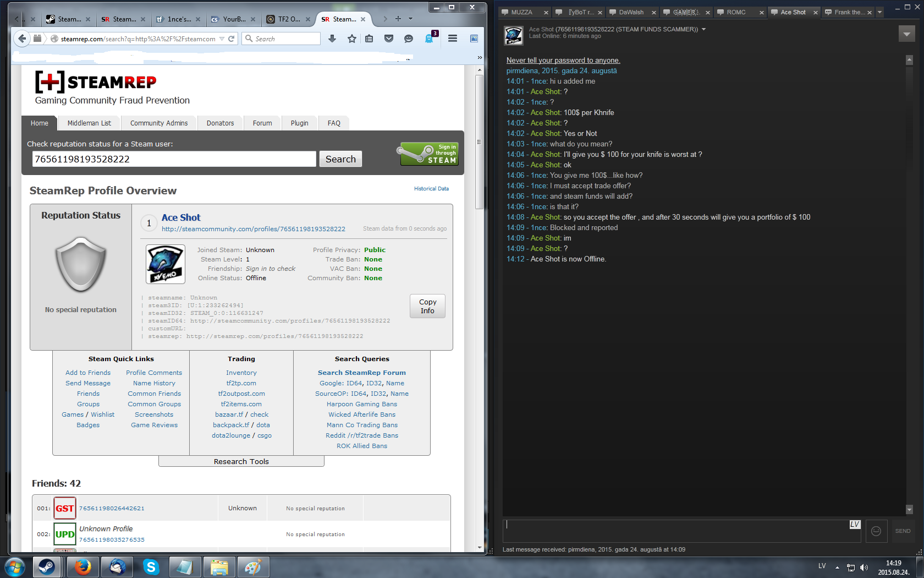Click the image extension icon in the toolbar

coord(474,39)
